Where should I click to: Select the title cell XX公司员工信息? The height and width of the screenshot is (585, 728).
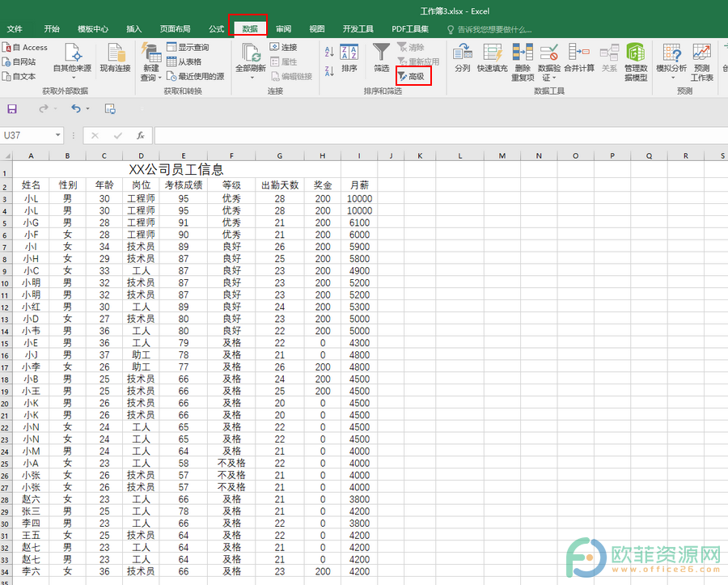(176, 169)
